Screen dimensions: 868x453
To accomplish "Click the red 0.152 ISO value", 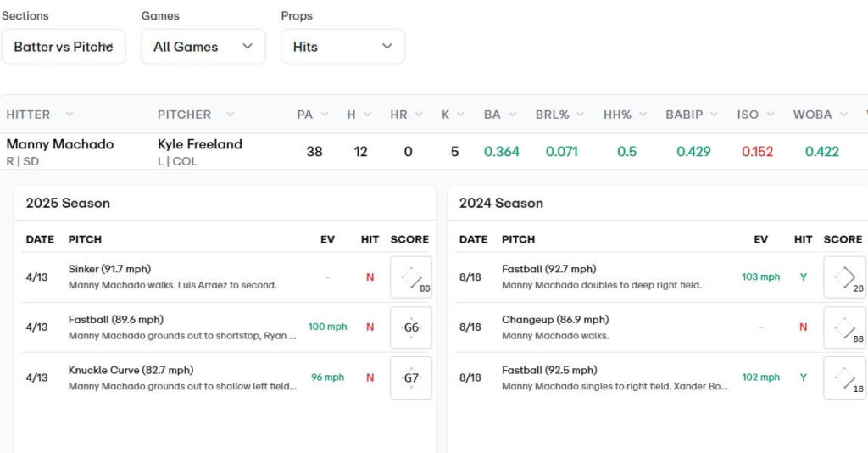I will click(x=757, y=151).
